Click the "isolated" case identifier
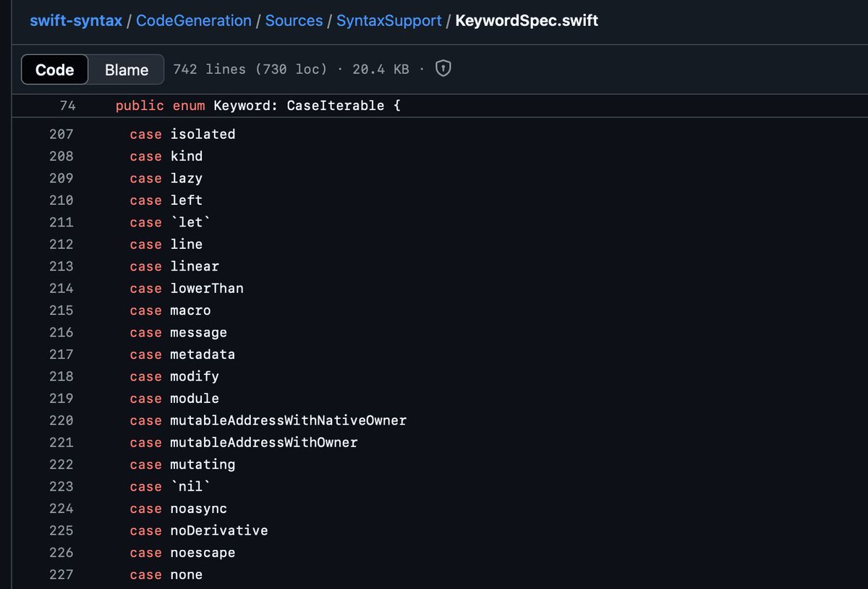The height and width of the screenshot is (589, 868). 203,134
